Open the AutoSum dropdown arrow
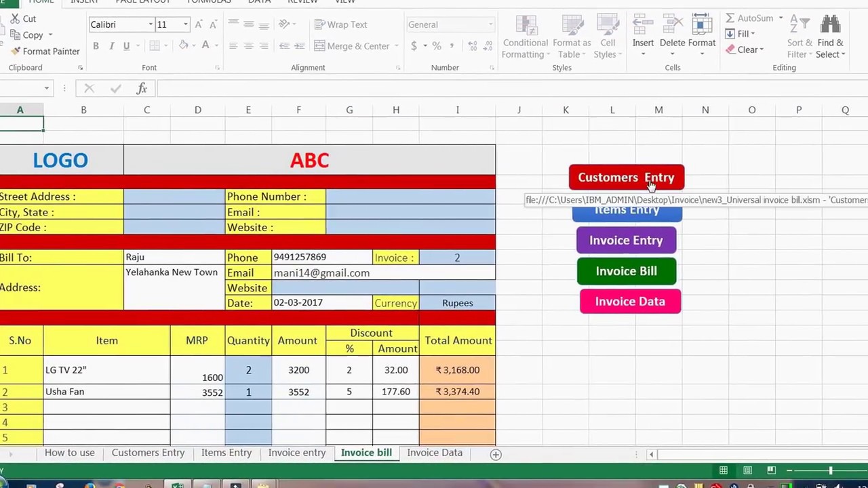 (x=781, y=18)
